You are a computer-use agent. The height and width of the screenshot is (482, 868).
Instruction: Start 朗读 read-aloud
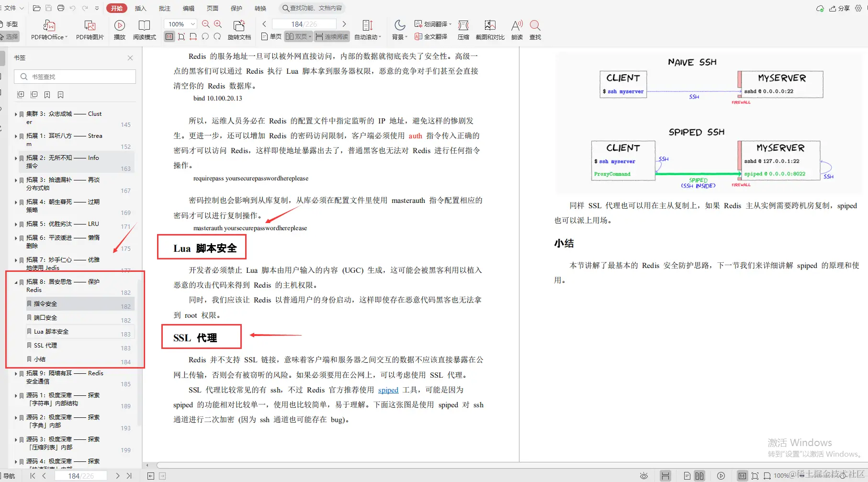click(516, 29)
